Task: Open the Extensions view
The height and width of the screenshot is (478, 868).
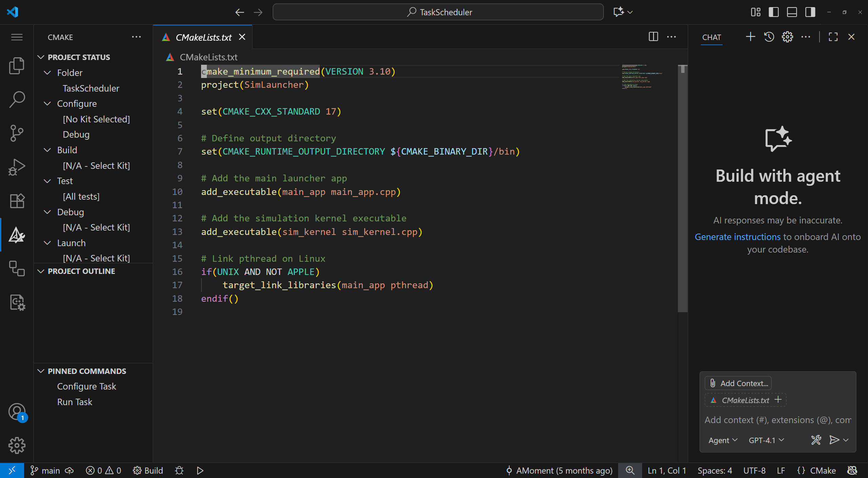Action: point(17,201)
